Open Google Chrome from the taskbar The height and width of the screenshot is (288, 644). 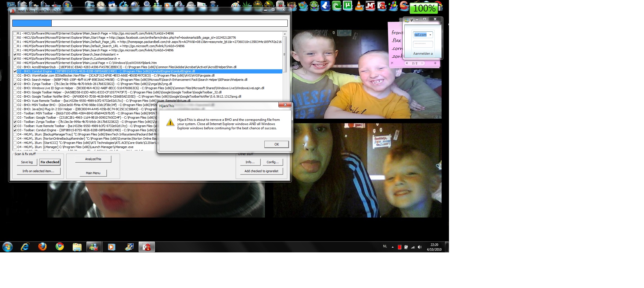point(59,247)
